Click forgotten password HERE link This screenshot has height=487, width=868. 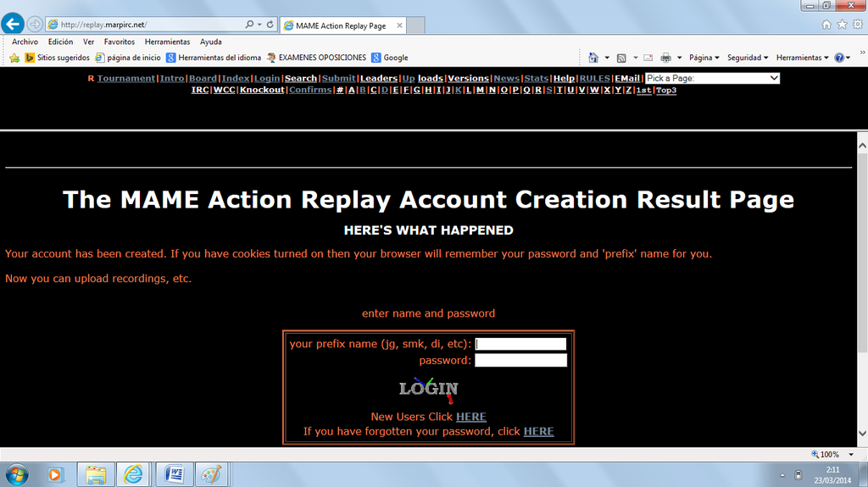tap(538, 431)
